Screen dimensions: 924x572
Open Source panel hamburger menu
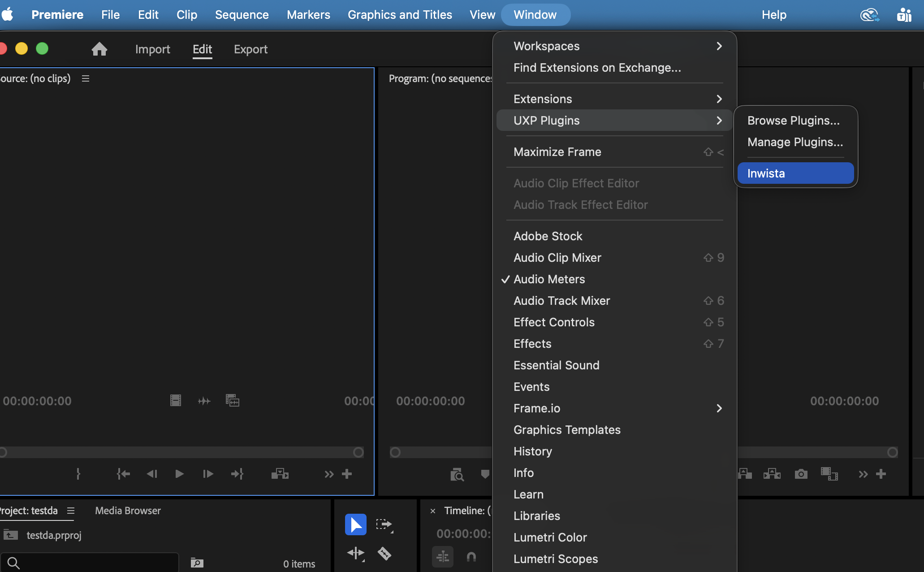[86, 78]
